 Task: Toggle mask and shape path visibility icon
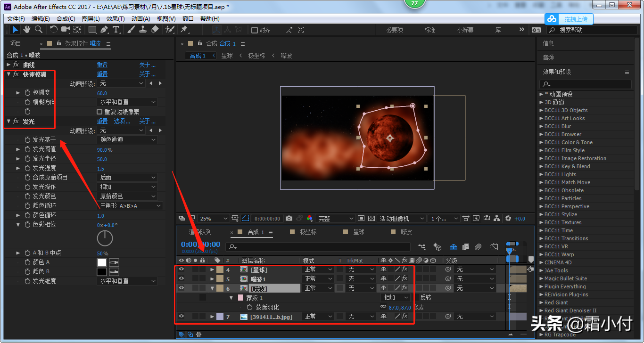(x=246, y=219)
